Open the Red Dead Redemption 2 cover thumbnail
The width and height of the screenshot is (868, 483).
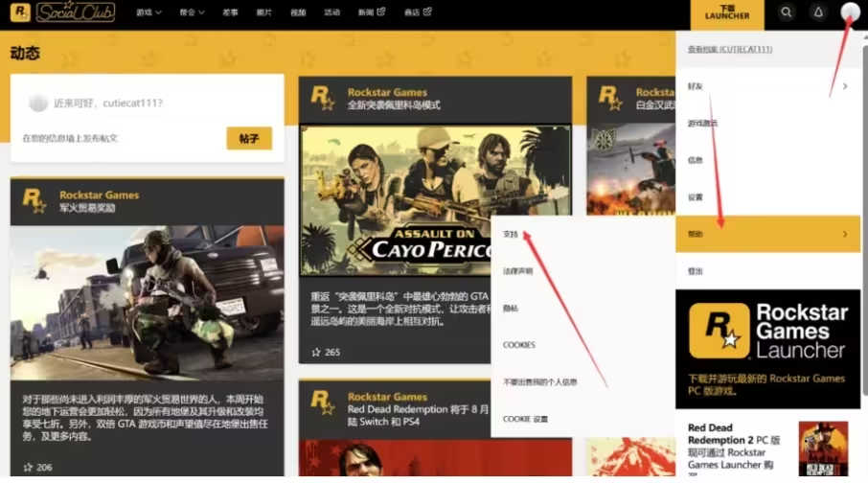(823, 448)
